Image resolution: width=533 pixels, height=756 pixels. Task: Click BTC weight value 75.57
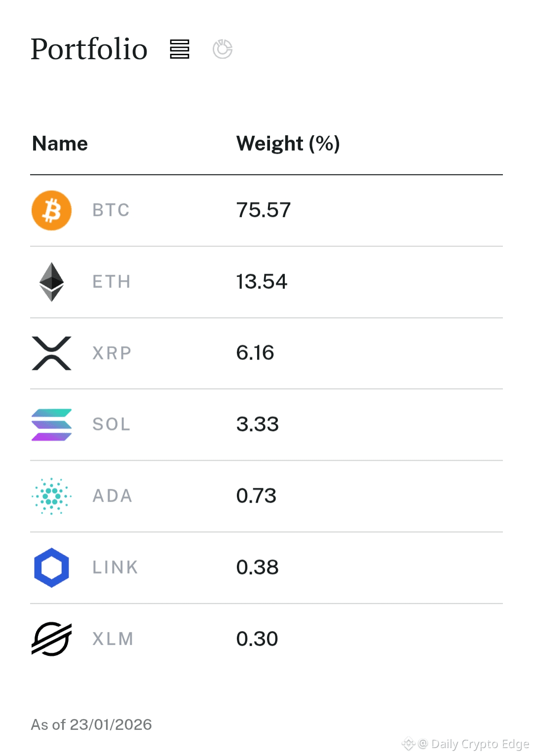264,210
